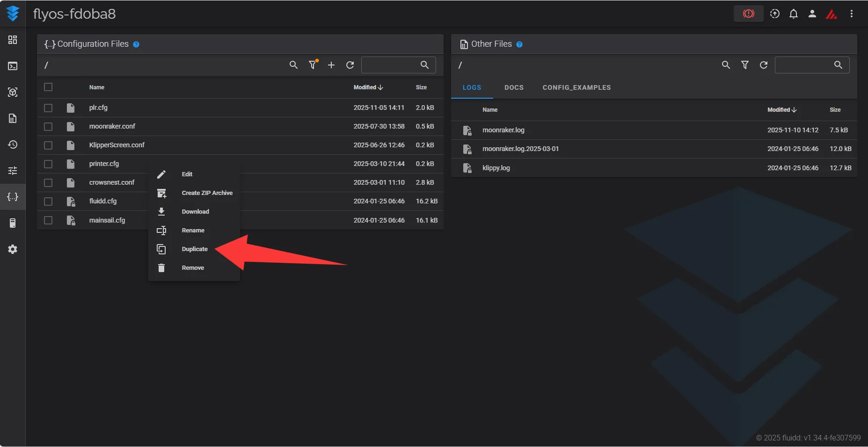This screenshot has height=447, width=868.
Task: Open settings gear in sidebar
Action: pos(13,249)
